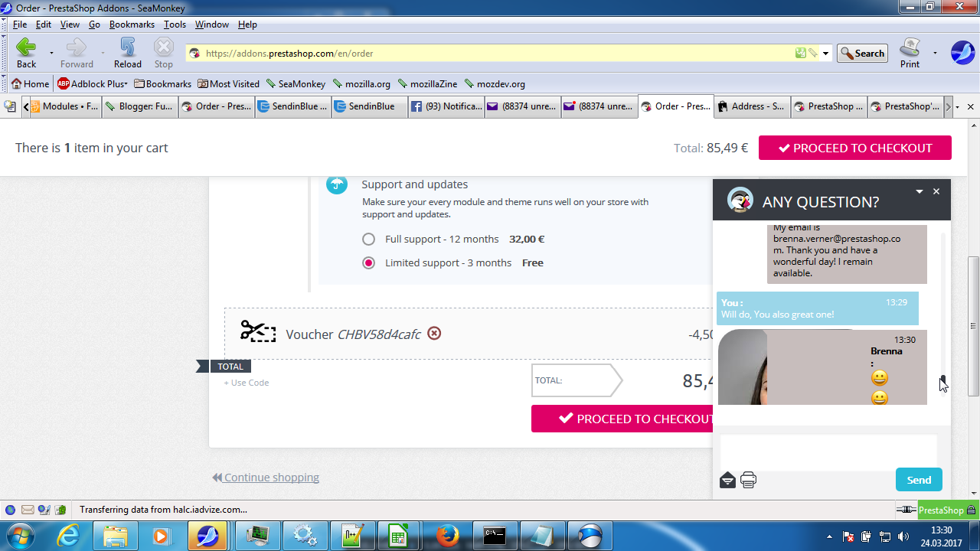Open the Home bookmark
The width and height of the screenshot is (980, 551).
click(31, 84)
